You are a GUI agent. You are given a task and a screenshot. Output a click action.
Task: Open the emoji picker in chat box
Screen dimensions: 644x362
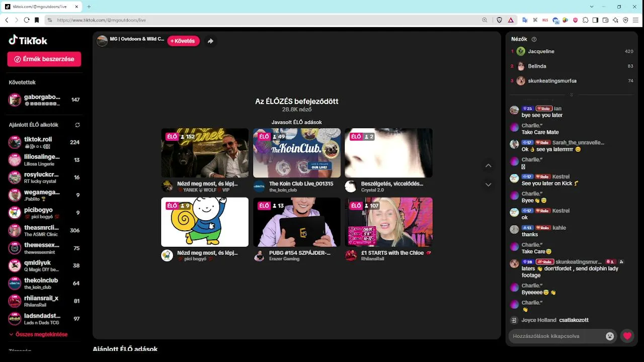tap(610, 336)
